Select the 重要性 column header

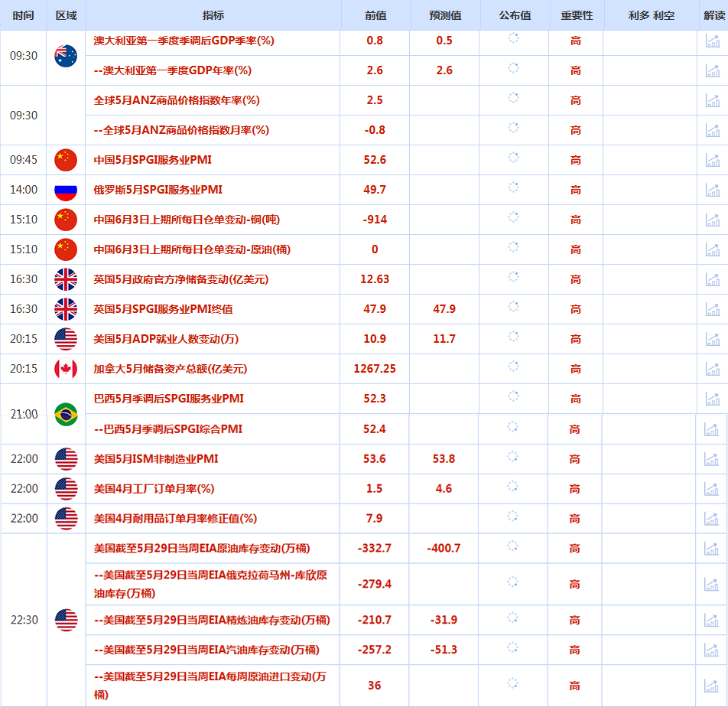tap(577, 15)
